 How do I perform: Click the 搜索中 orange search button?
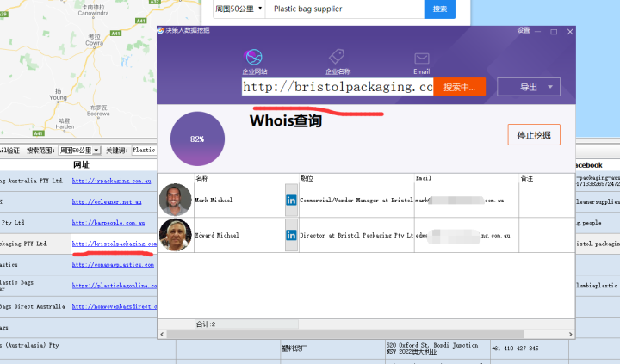(459, 87)
